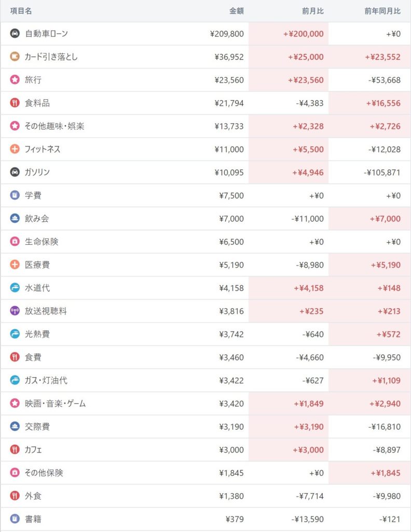Click the faucet icon beside 水道代
Image resolution: width=411 pixels, height=532 pixels.
point(15,288)
